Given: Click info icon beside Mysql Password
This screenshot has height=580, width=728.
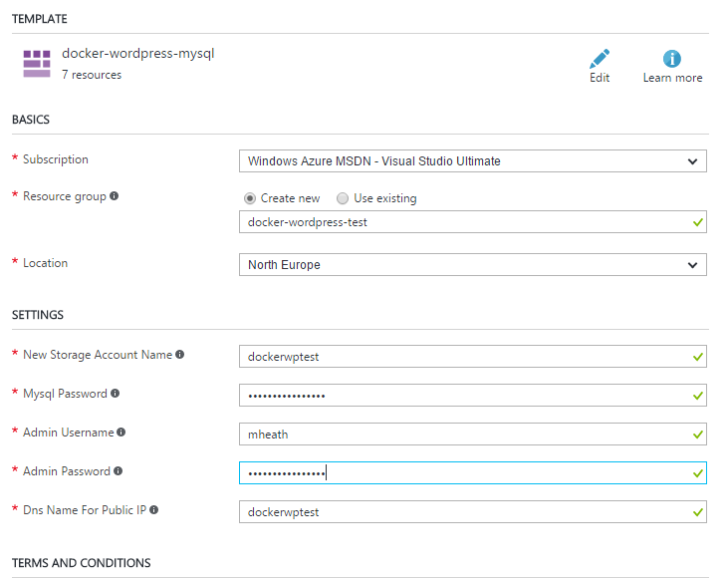Looking at the screenshot, I should click(x=116, y=394).
